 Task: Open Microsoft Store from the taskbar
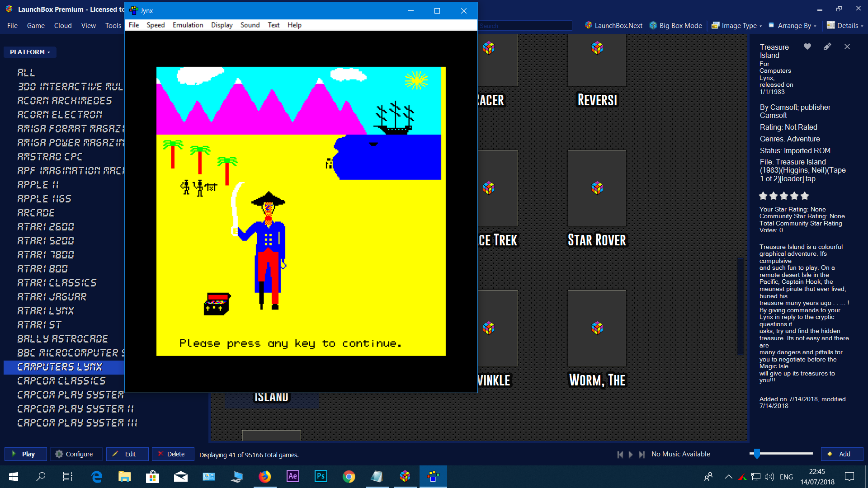pos(152,477)
